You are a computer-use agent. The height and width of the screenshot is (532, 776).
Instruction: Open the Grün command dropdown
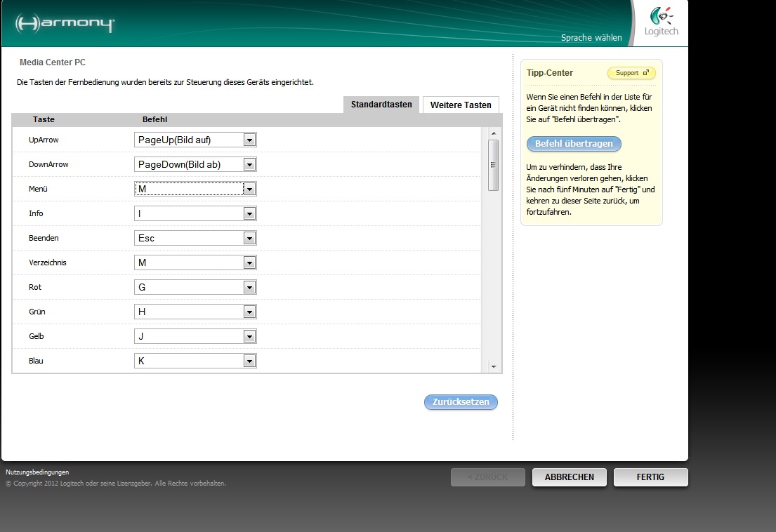pos(195,312)
